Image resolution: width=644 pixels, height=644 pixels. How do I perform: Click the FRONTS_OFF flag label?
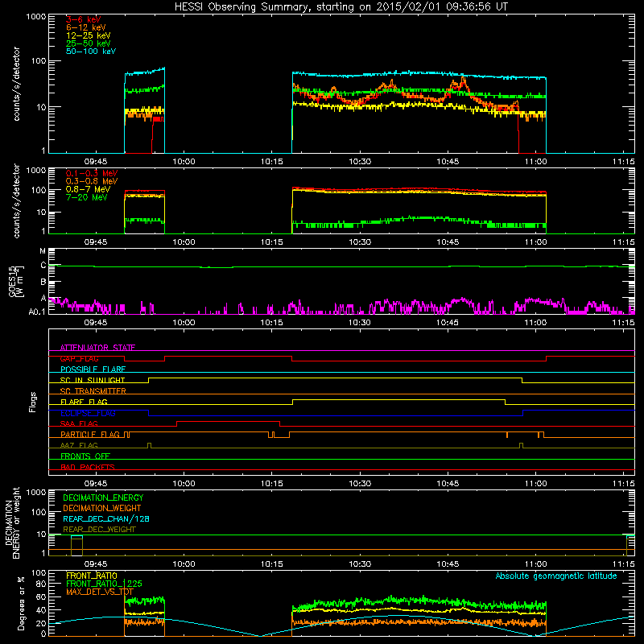point(85,456)
